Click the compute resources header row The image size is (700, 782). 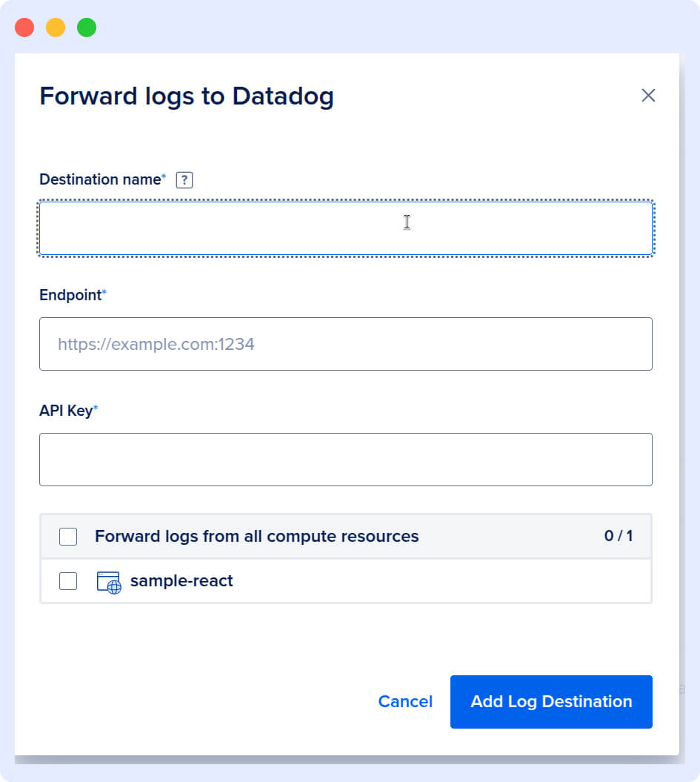point(345,536)
